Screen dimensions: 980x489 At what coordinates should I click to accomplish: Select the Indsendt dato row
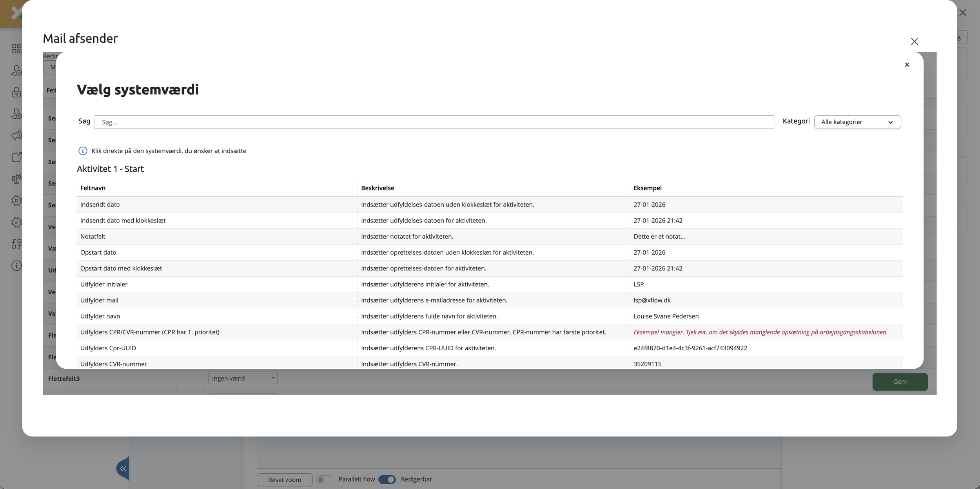click(100, 205)
